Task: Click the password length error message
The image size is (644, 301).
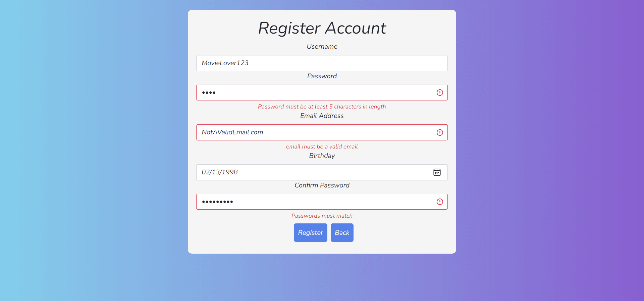Action: pyautogui.click(x=322, y=107)
